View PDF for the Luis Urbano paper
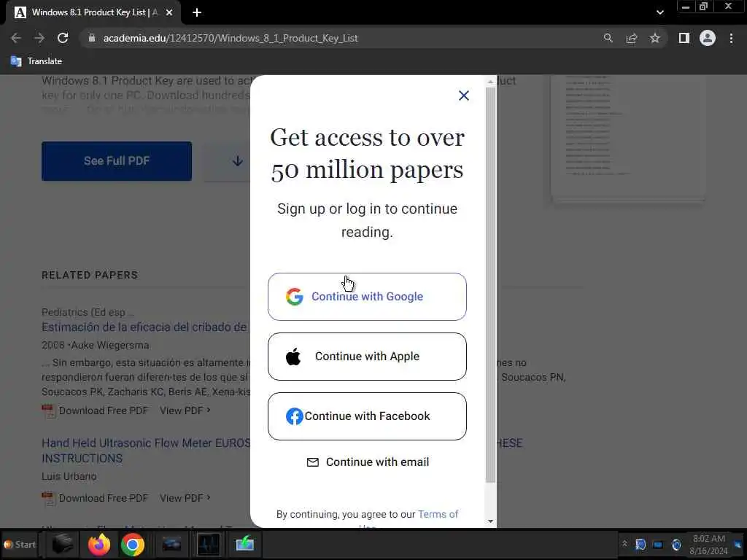This screenshot has height=560, width=747. 185,498
